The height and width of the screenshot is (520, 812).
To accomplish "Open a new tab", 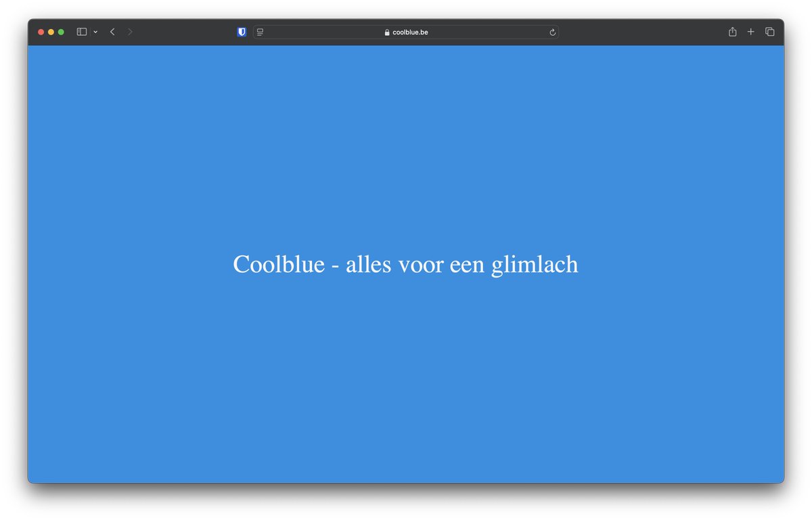I will click(x=750, y=32).
